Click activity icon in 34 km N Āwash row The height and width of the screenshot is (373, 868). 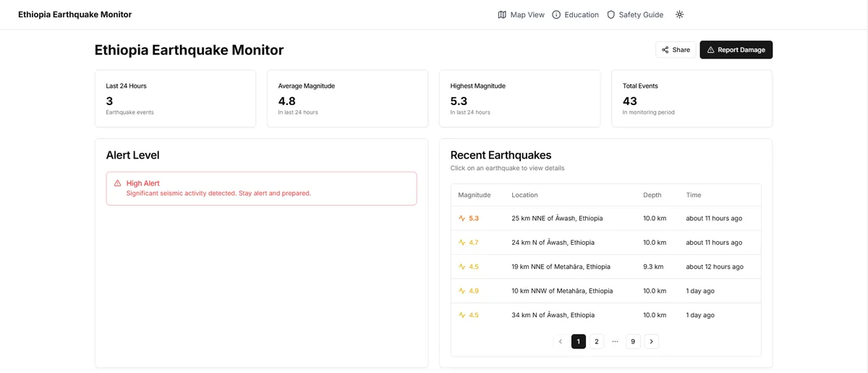(x=462, y=315)
